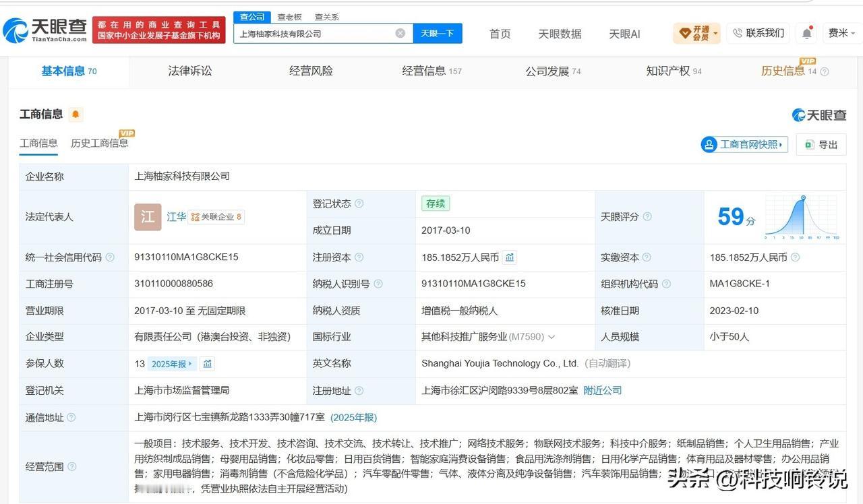Show help for 组织机构代码
Viewport: 863px width, 504px height.
(x=666, y=284)
